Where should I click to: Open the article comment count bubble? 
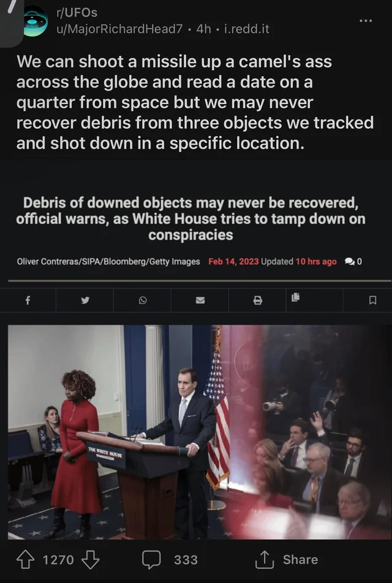tap(353, 261)
